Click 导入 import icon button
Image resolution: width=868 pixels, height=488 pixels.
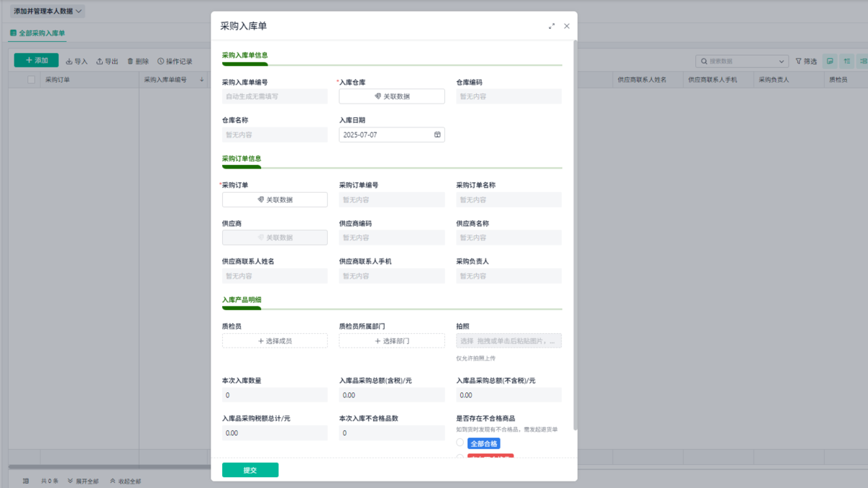pyautogui.click(x=77, y=62)
